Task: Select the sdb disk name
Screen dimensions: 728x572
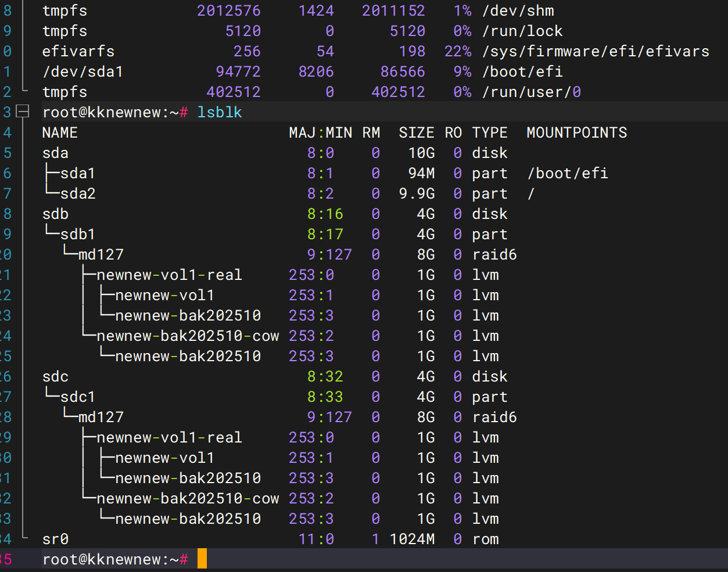Action: tap(56, 214)
